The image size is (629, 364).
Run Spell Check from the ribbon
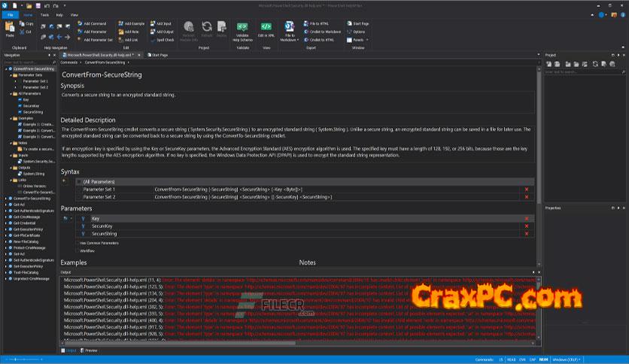[x=163, y=40]
